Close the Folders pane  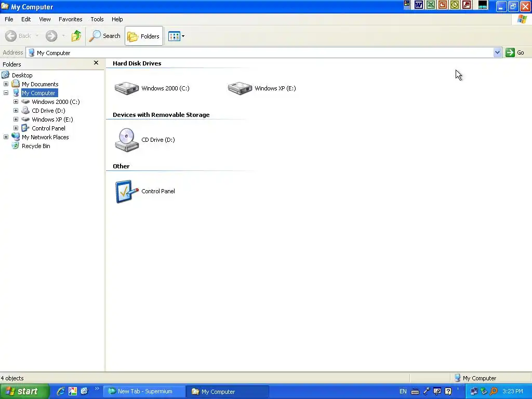click(96, 63)
